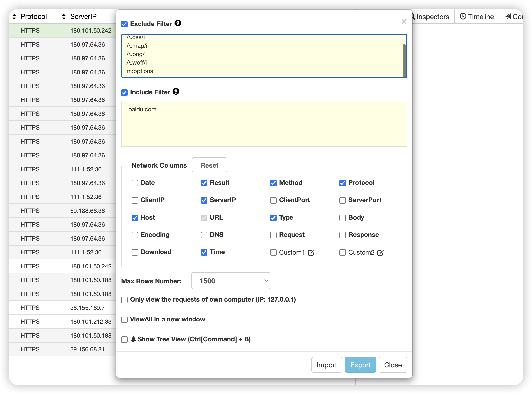Switch to the Timeline tab
Image resolution: width=532 pixels, height=394 pixels.
477,17
